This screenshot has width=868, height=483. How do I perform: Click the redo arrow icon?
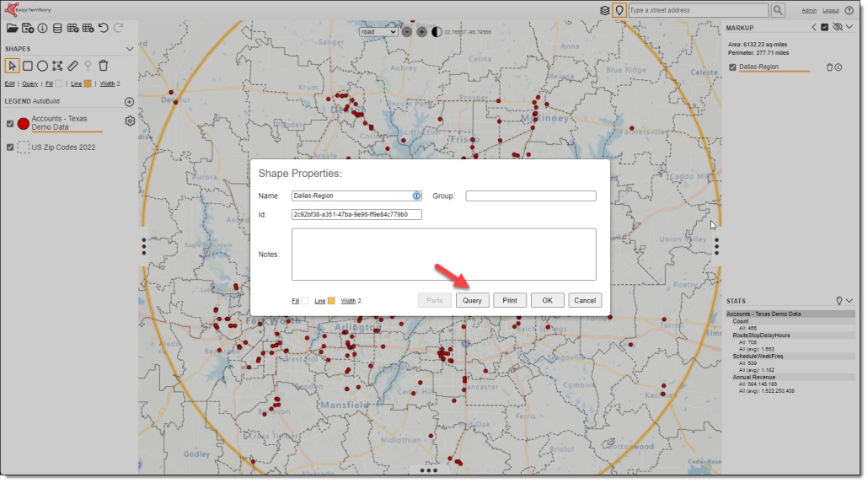click(118, 28)
